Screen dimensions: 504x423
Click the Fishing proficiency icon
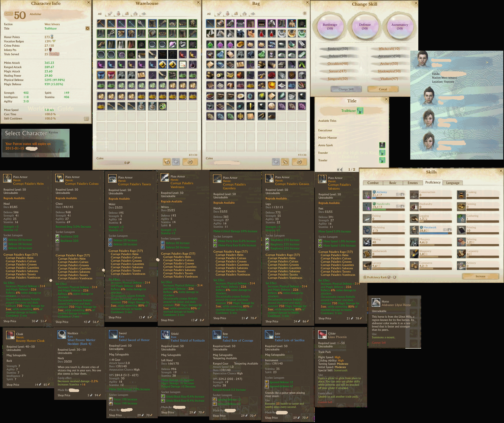[367, 218]
